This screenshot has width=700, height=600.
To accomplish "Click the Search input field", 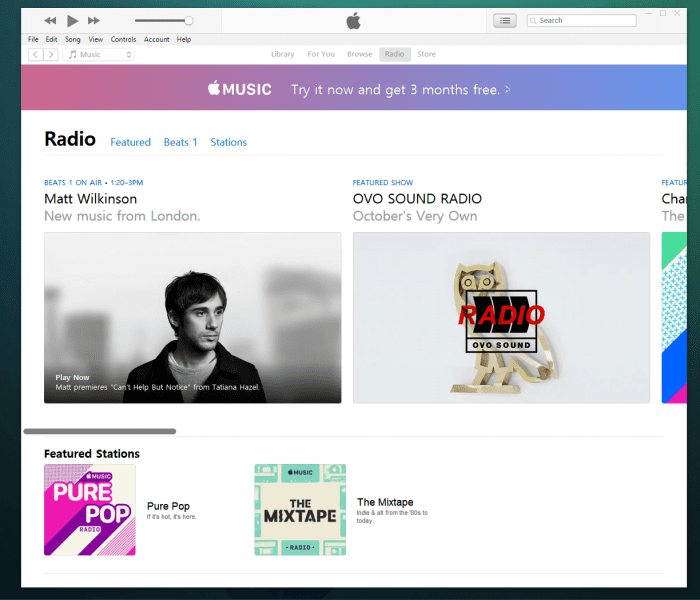I will pos(582,21).
